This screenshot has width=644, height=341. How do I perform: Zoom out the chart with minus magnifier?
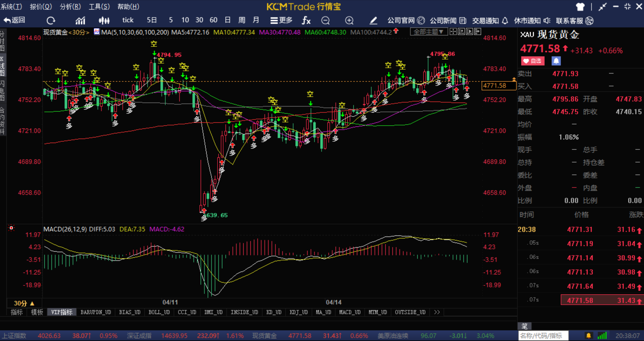point(325,21)
